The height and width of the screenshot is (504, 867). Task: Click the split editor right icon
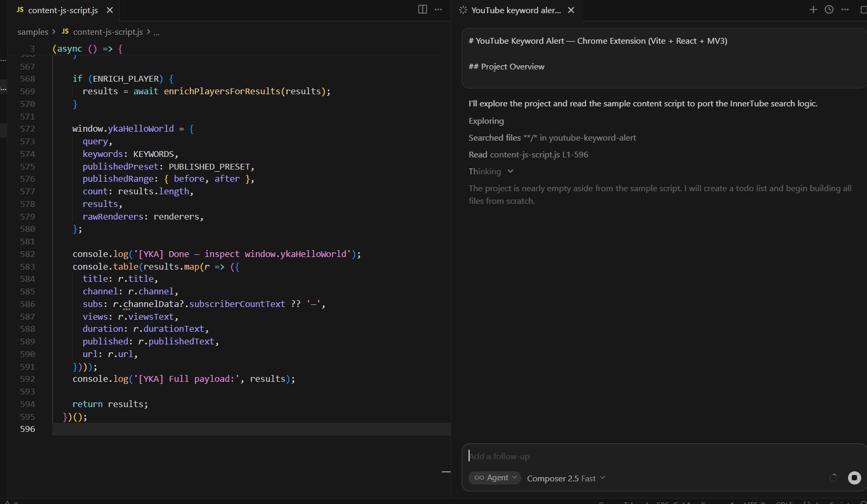point(422,9)
